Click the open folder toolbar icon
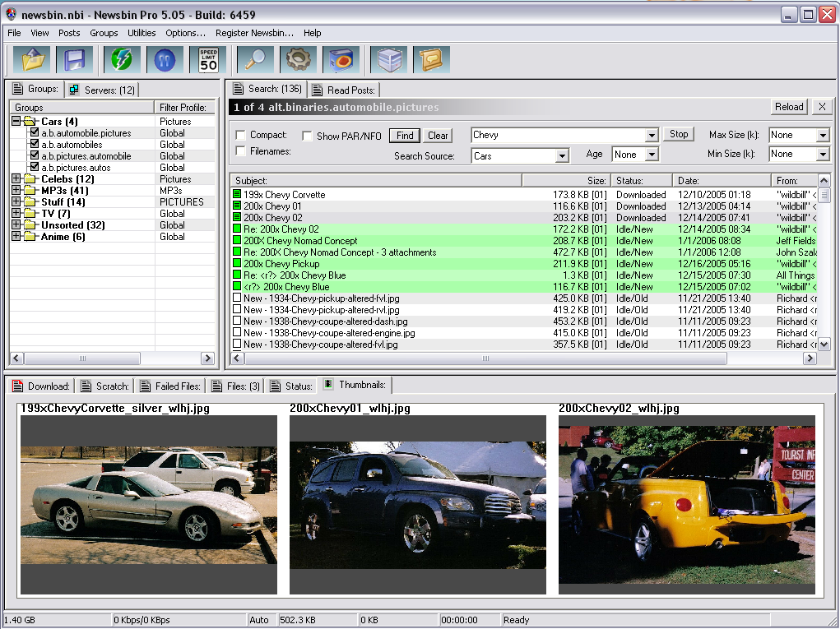The height and width of the screenshot is (629, 840). click(32, 60)
